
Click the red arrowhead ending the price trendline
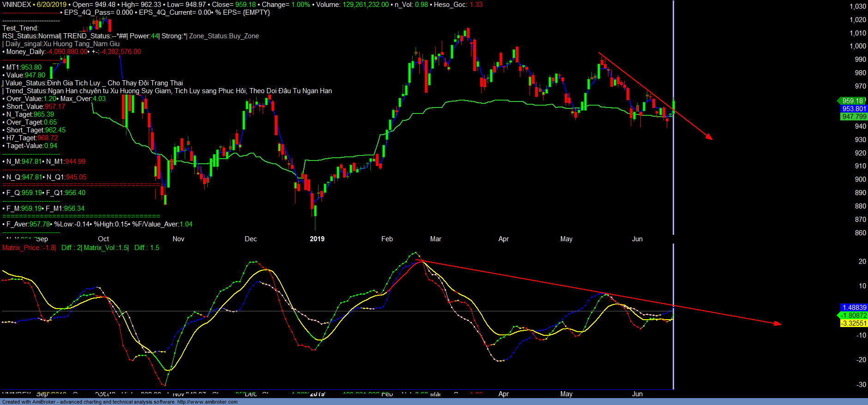(x=709, y=137)
